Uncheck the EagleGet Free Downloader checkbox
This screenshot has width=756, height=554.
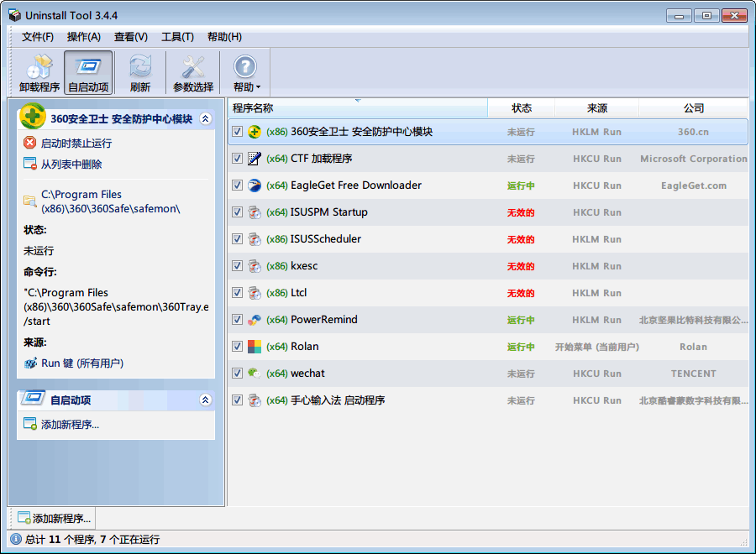tap(237, 186)
